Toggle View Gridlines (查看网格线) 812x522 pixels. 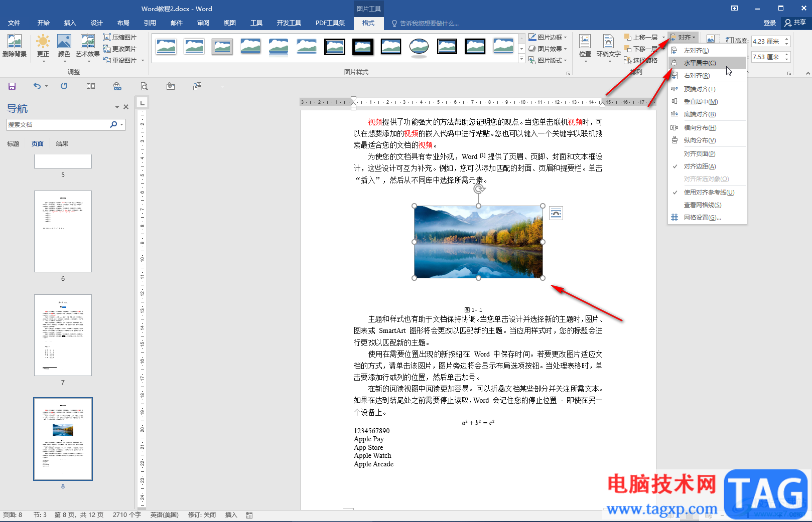[707, 205]
